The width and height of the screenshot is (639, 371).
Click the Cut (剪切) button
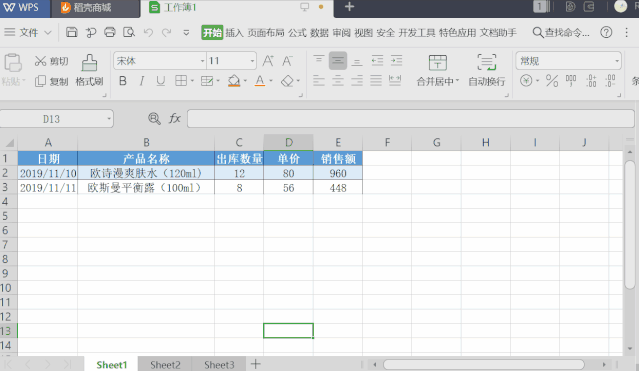coord(51,61)
